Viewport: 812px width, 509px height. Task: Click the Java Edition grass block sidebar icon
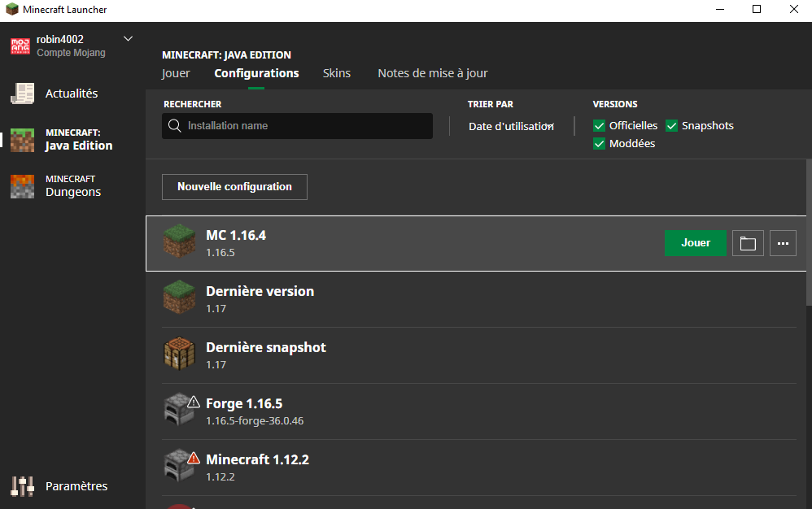(x=22, y=140)
